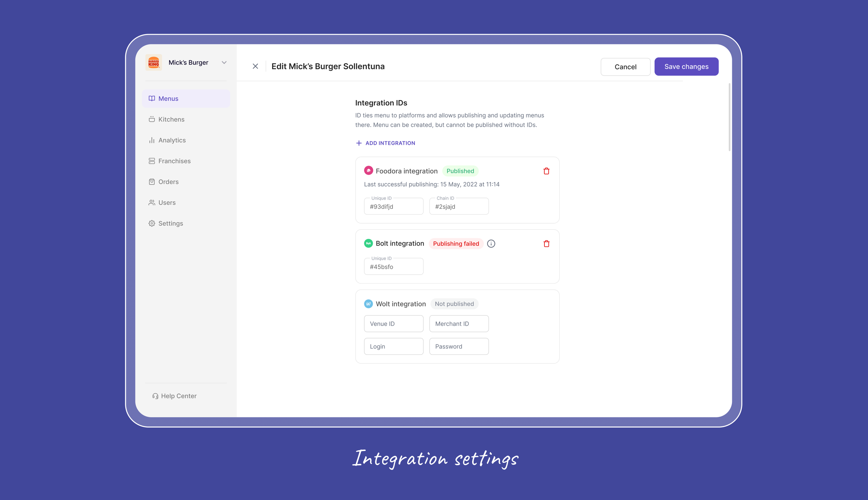The width and height of the screenshot is (868, 500).
Task: Click the Foodora logo icon
Action: [368, 171]
